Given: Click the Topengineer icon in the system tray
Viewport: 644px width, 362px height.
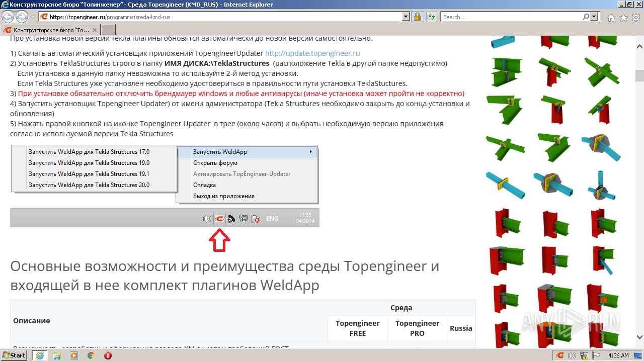Looking at the screenshot, I should point(559,355).
